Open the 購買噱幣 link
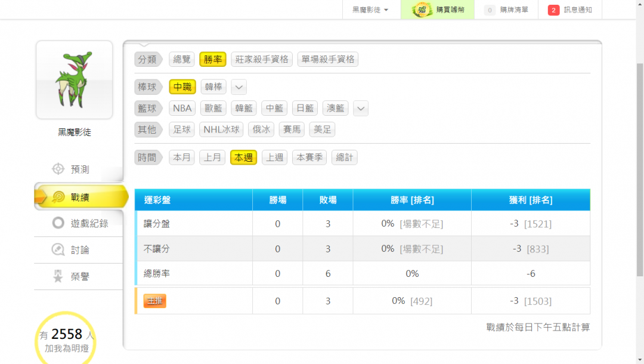This screenshot has height=364, width=644. point(450,10)
